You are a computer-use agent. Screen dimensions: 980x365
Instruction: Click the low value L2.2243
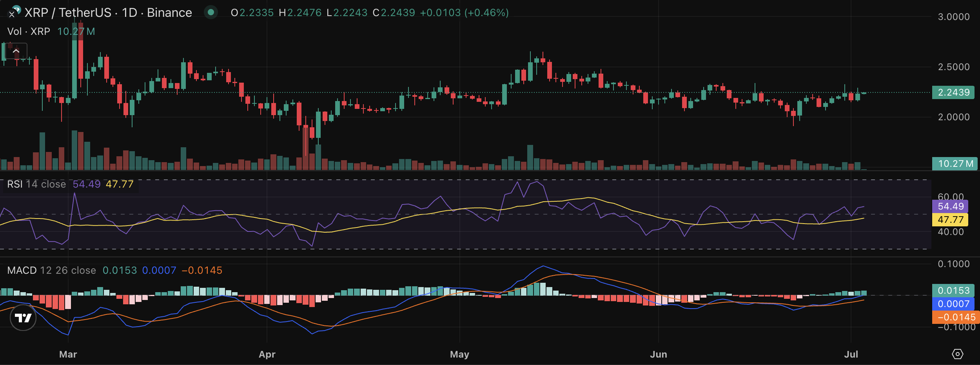(x=347, y=13)
